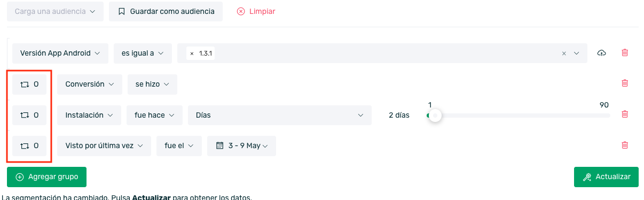Open the 'se hizo' condition menu
Screen dimensions: 644x200
(x=152, y=84)
